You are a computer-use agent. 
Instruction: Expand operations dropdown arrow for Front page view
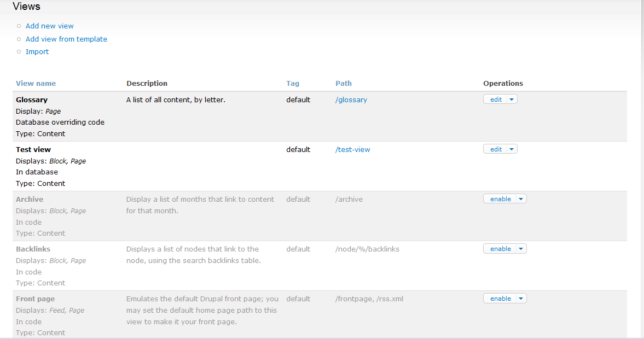coord(521,299)
